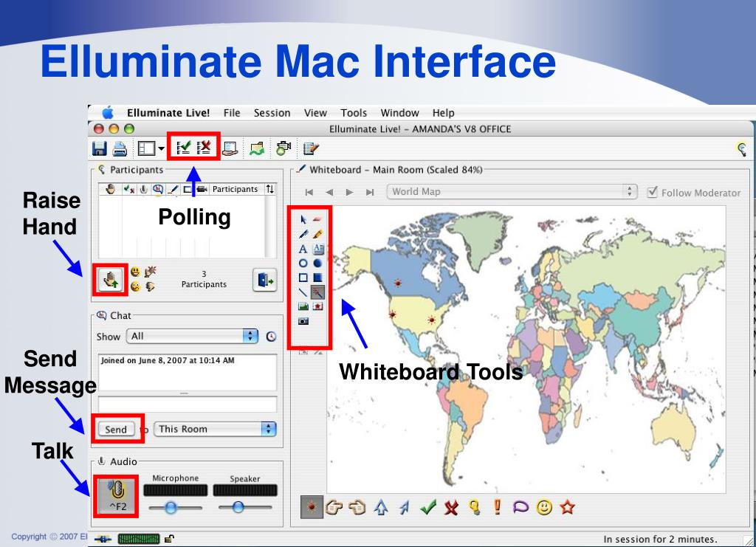
Task: Select the filled ellipse tool
Action: coord(317,263)
